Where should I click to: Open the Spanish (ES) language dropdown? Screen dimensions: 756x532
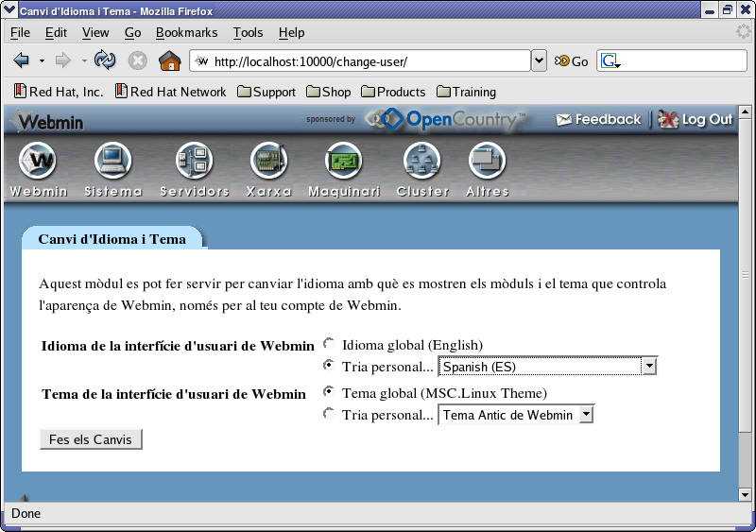(547, 367)
